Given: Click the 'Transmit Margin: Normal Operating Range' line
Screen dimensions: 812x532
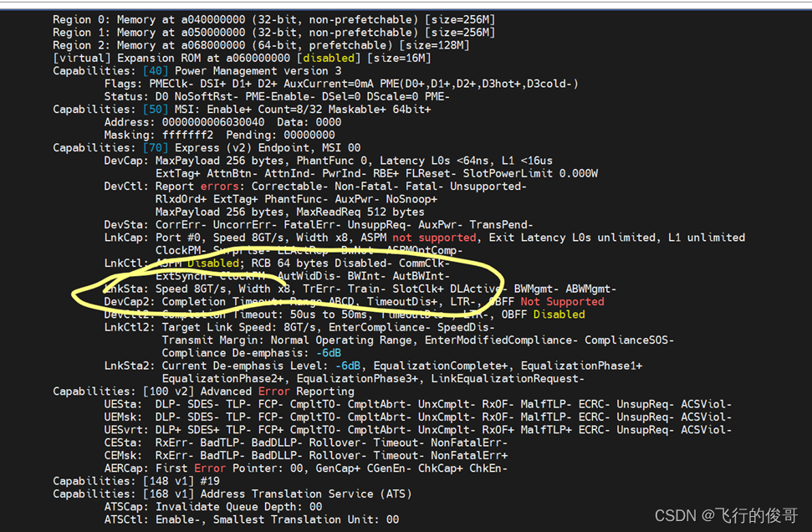Looking at the screenshot, I should pos(418,340).
